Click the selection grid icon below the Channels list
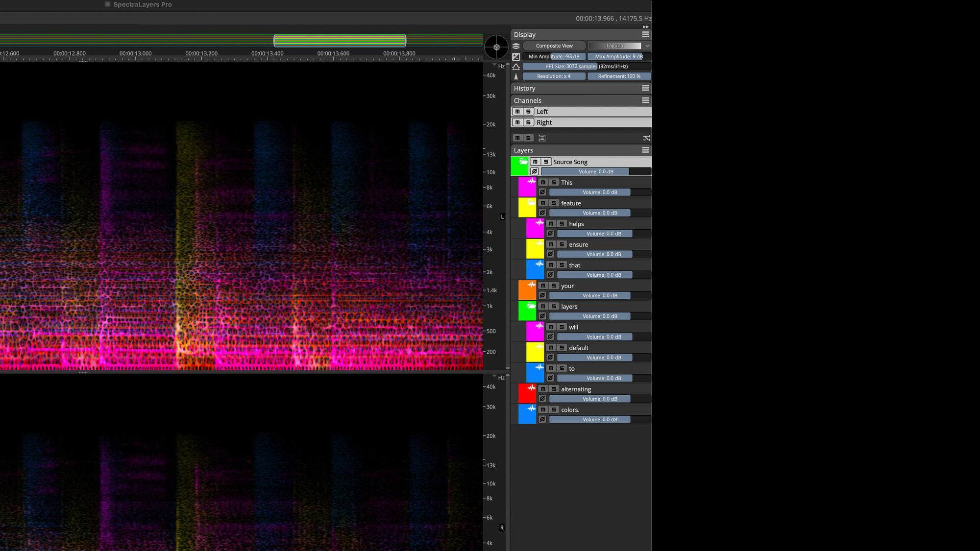 [542, 138]
